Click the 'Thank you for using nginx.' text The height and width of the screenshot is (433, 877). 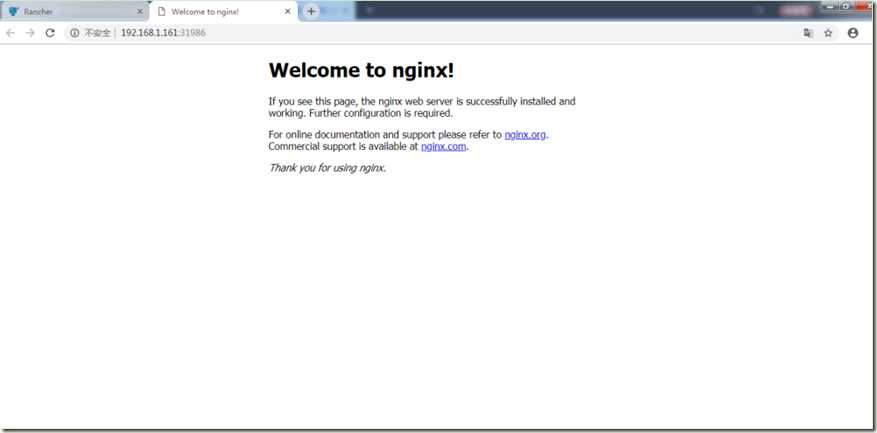pyautogui.click(x=327, y=167)
